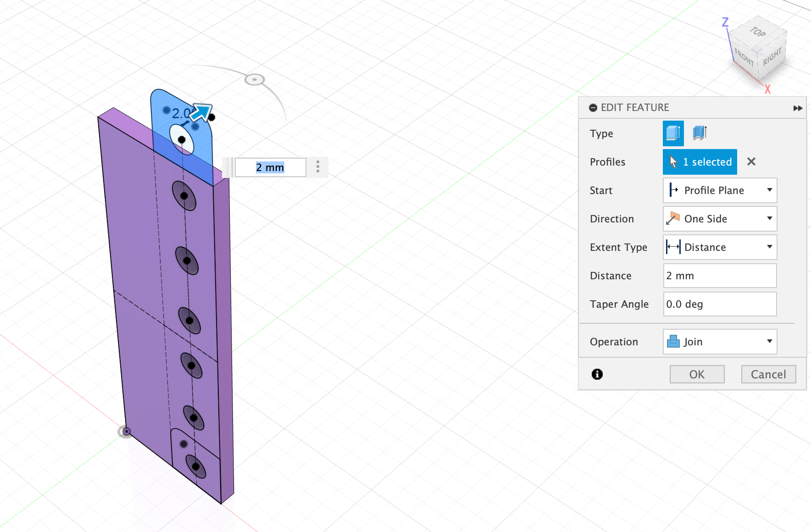Confirm the feature with OK
Viewport: 811px width, 532px height.
tap(697, 374)
